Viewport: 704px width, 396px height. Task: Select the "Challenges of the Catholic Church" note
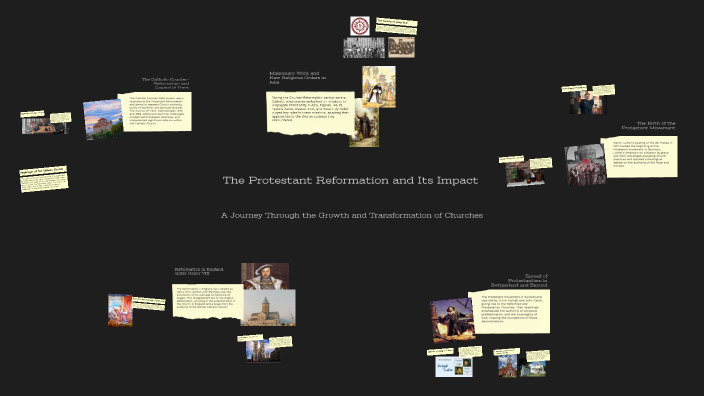(44, 179)
